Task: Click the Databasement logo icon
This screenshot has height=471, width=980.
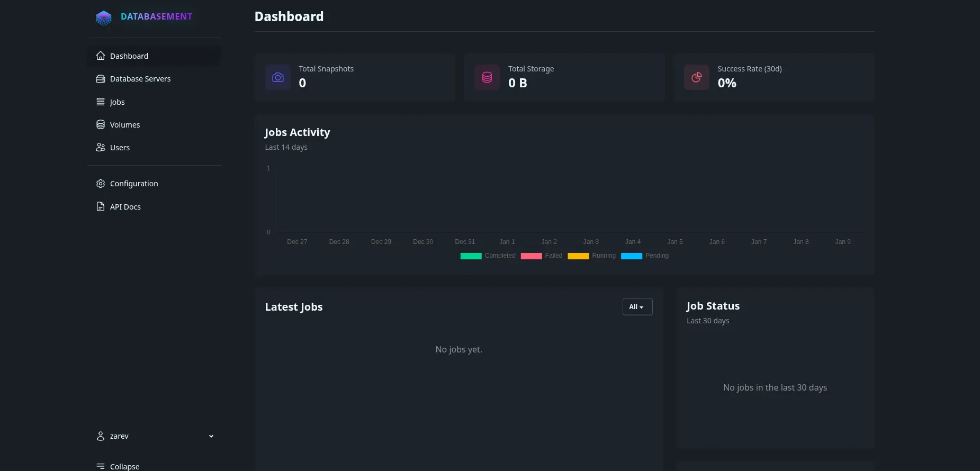Action: [104, 17]
